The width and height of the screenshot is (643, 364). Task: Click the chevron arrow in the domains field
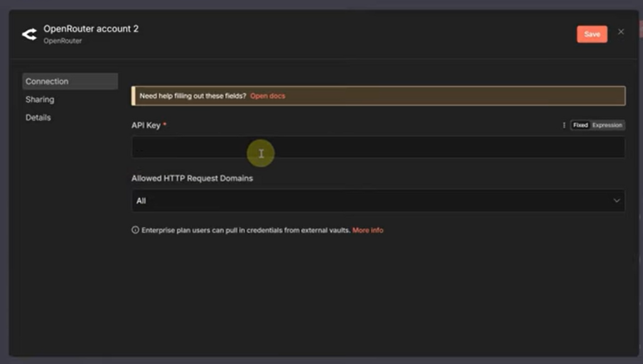click(617, 201)
